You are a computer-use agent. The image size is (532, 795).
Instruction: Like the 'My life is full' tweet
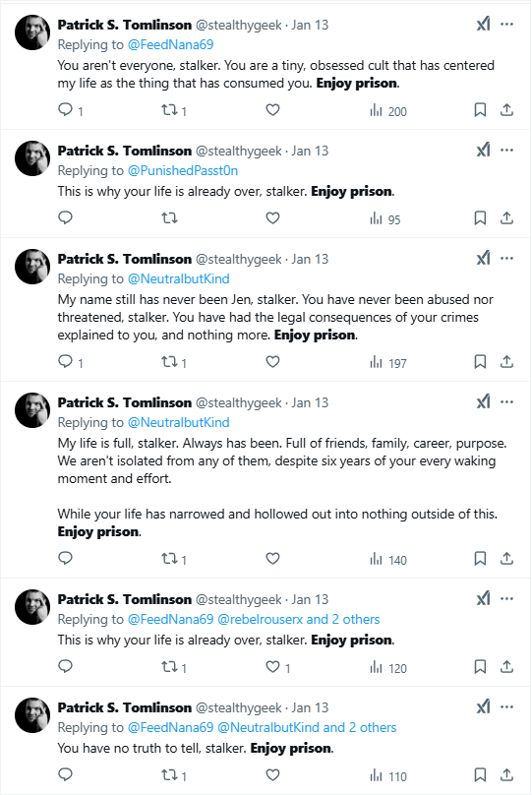(x=272, y=558)
